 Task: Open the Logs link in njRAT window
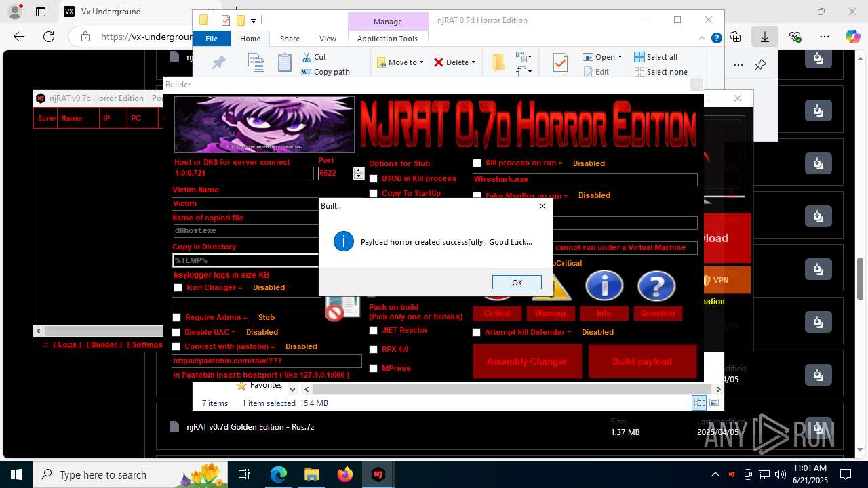coord(67,344)
